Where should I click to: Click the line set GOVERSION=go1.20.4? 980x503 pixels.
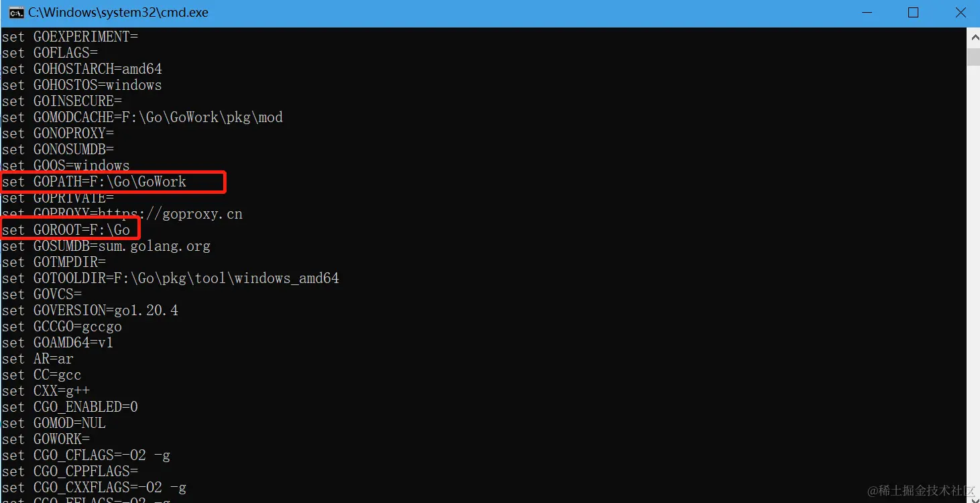pyautogui.click(x=90, y=311)
